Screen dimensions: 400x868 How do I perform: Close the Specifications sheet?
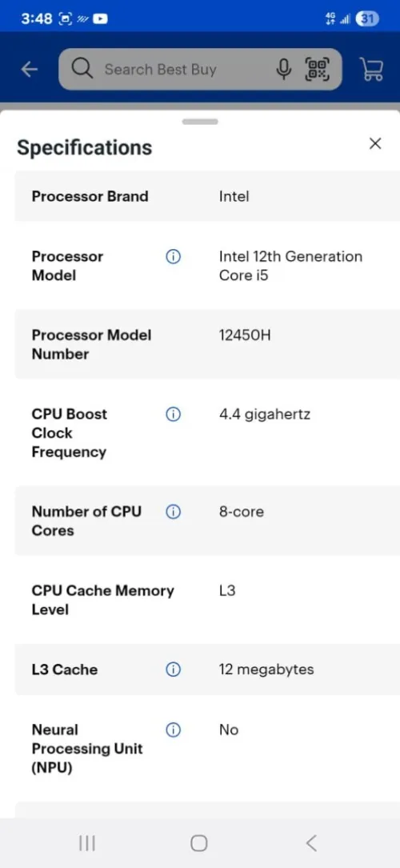pos(375,144)
